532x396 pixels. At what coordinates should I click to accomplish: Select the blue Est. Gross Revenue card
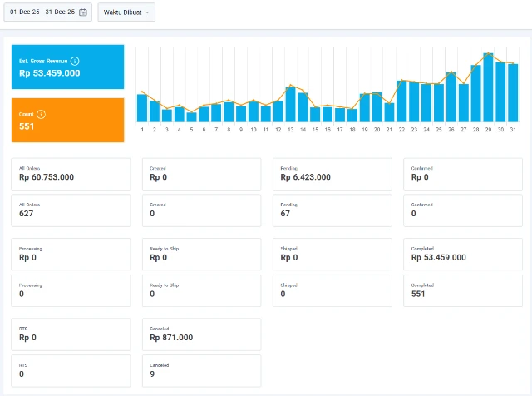click(x=66, y=67)
